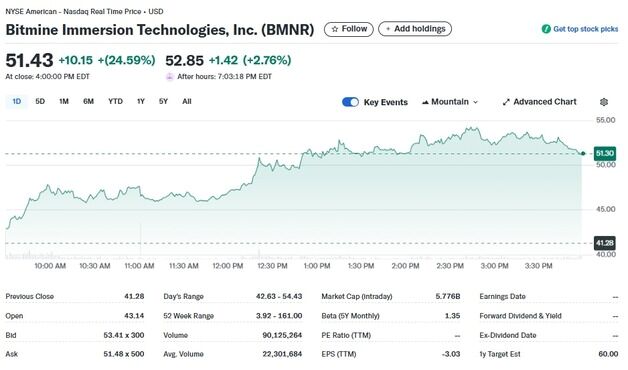This screenshot has width=628, height=370.
Task: Select the 5D time range tab
Action: tap(40, 101)
